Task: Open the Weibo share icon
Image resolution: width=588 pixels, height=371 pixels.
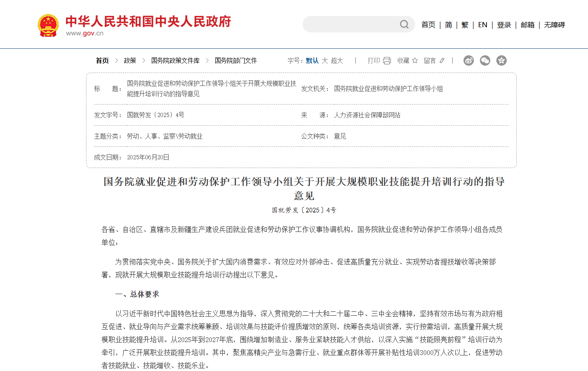Action: (x=469, y=60)
